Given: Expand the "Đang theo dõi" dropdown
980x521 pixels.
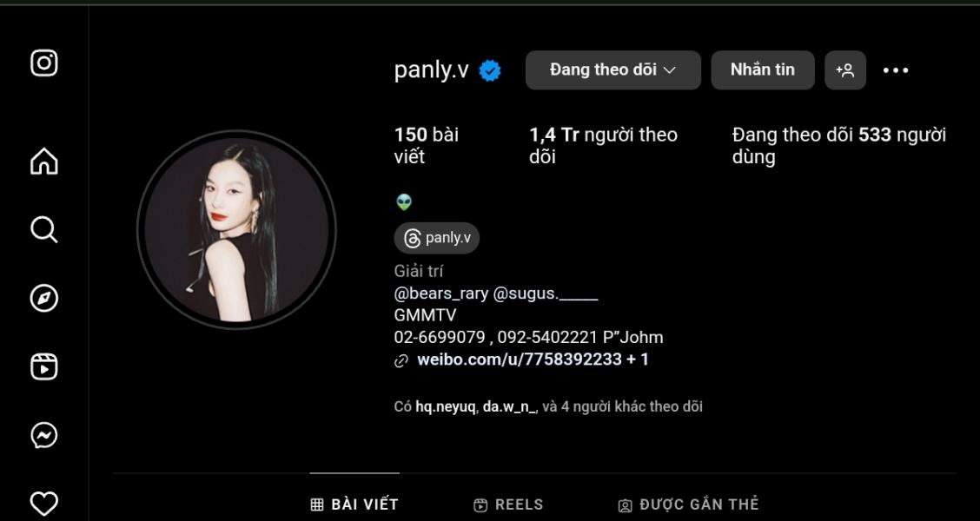Looking at the screenshot, I should pos(613,70).
